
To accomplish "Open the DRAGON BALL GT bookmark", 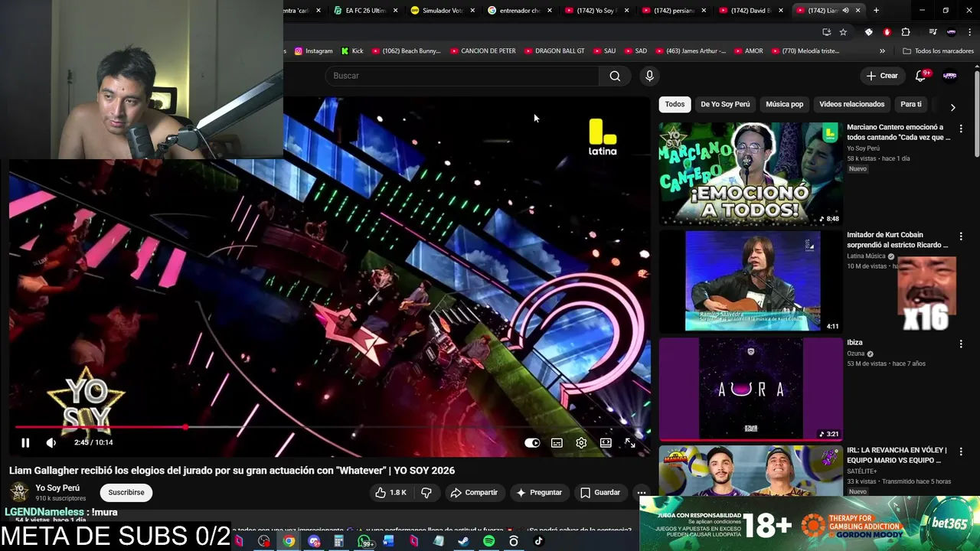I will (554, 51).
